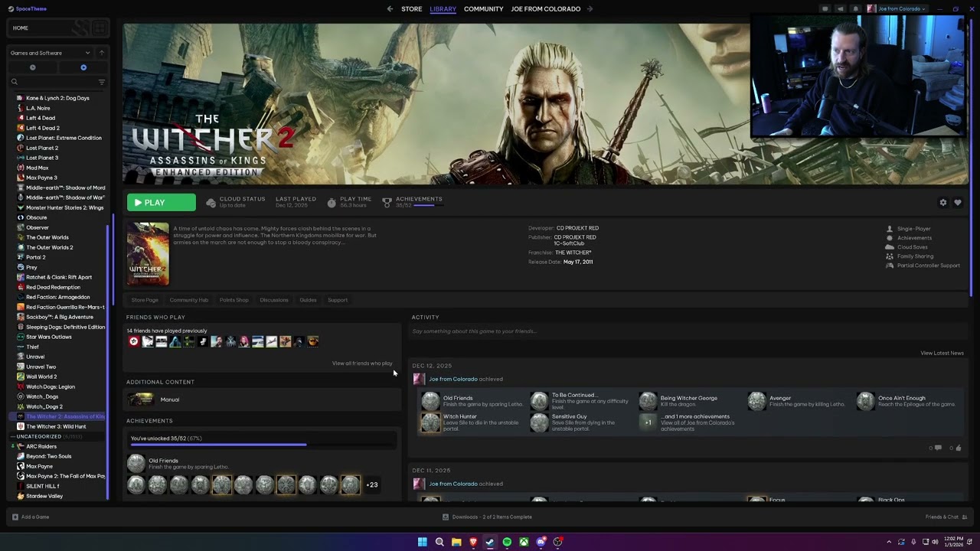Viewport: 980px width, 551px height.
Task: Click the +1 more achievements tile
Action: tap(648, 422)
